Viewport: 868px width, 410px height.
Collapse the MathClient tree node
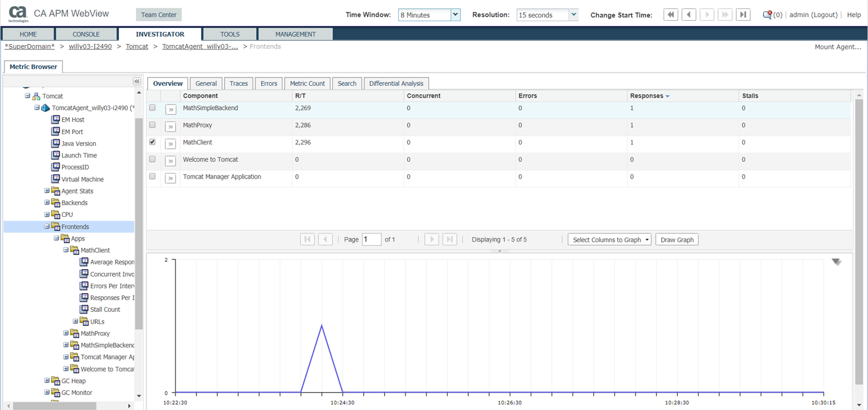tap(66, 250)
